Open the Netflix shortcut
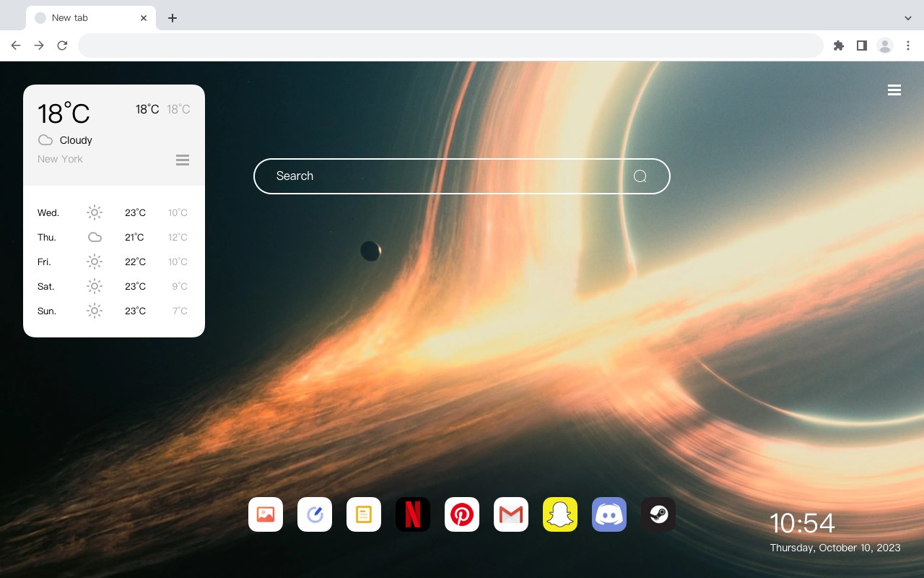Viewport: 924px width, 578px height. pyautogui.click(x=413, y=514)
